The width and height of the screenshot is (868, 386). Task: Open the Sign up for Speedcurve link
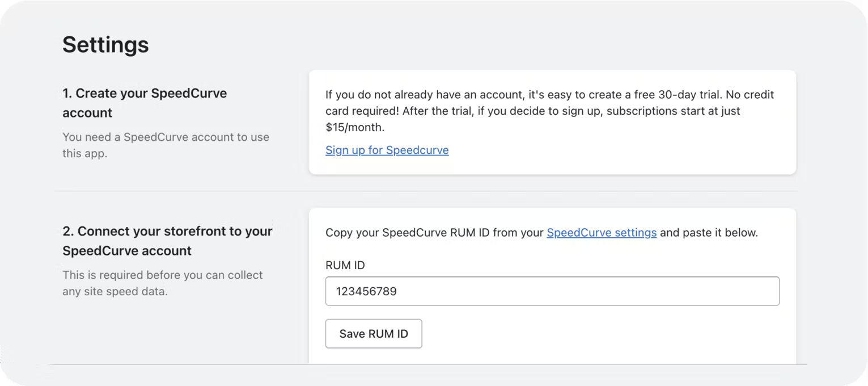(x=387, y=150)
